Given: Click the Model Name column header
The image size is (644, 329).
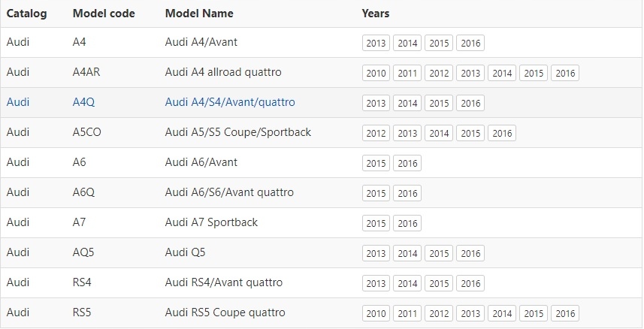Looking at the screenshot, I should click(x=199, y=14).
